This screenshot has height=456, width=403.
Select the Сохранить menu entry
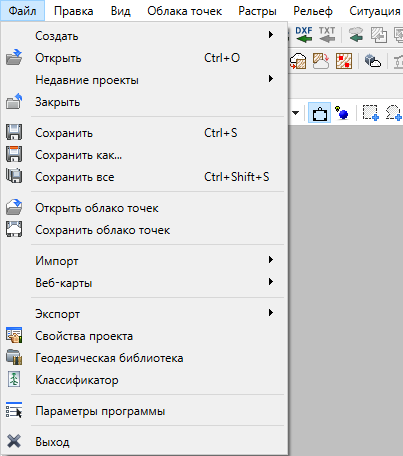tap(145, 133)
